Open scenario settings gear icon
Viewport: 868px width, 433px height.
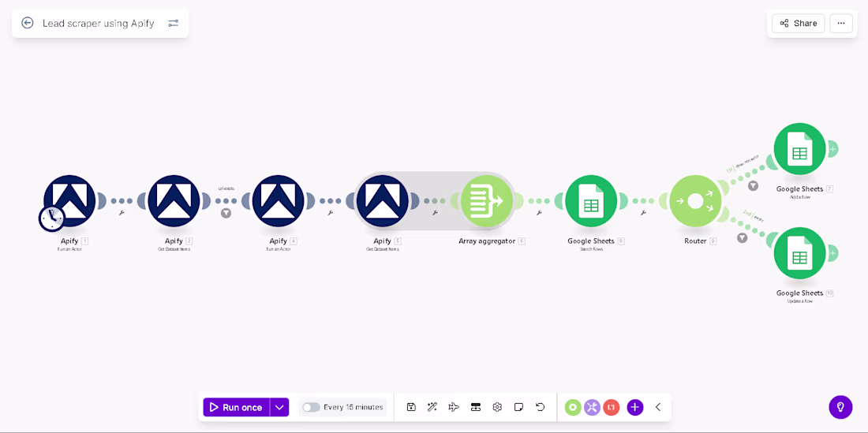click(x=497, y=407)
